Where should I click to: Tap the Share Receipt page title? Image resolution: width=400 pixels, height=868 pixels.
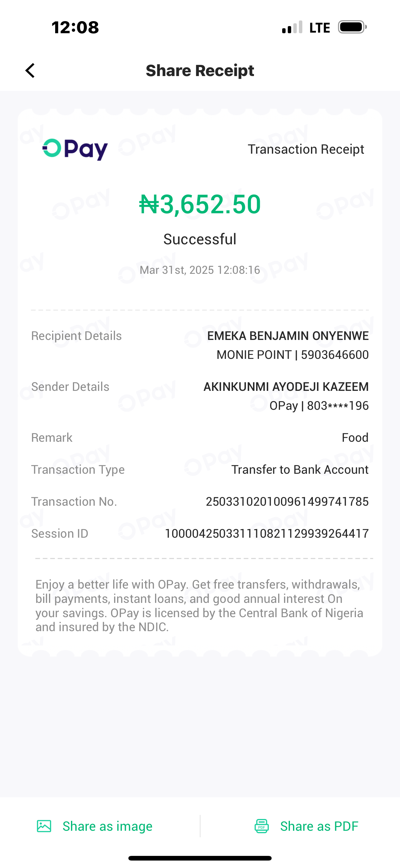pos(200,70)
